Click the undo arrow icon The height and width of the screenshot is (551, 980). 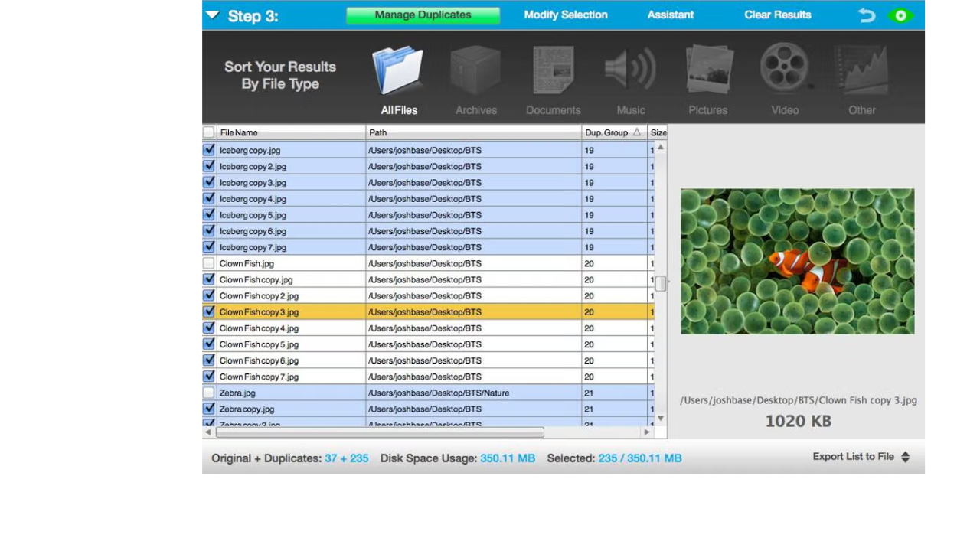tap(867, 15)
